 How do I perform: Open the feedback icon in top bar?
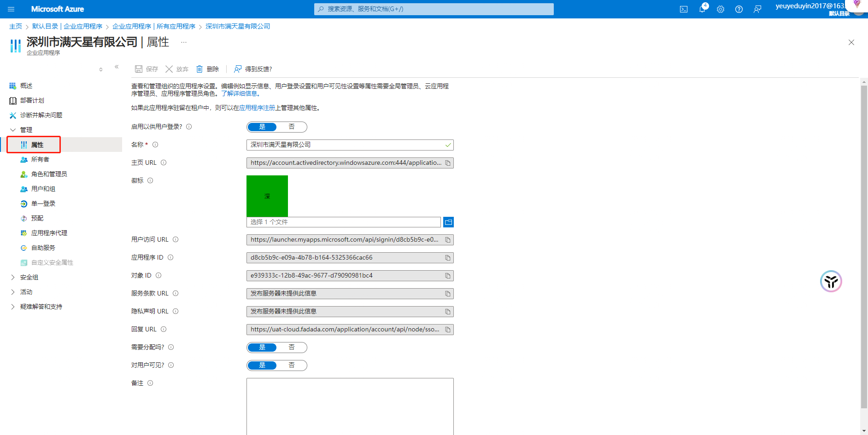757,9
